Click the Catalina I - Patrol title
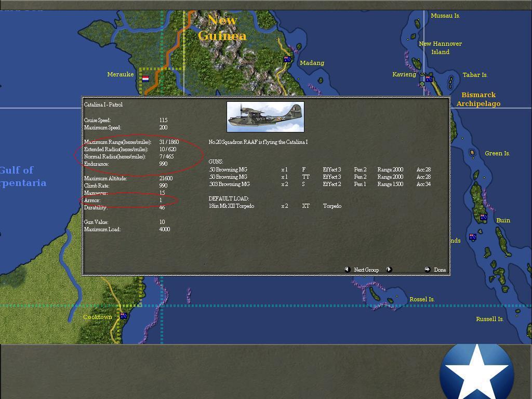The image size is (532, 399). (103, 104)
